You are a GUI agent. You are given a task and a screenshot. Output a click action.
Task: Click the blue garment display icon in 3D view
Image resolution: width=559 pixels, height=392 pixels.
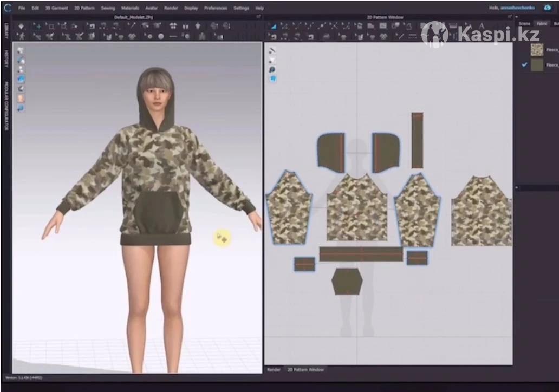[x=21, y=79]
